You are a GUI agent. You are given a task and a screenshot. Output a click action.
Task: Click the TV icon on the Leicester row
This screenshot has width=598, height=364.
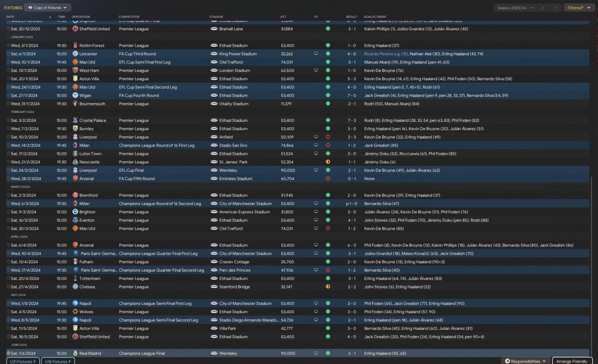pos(316,54)
